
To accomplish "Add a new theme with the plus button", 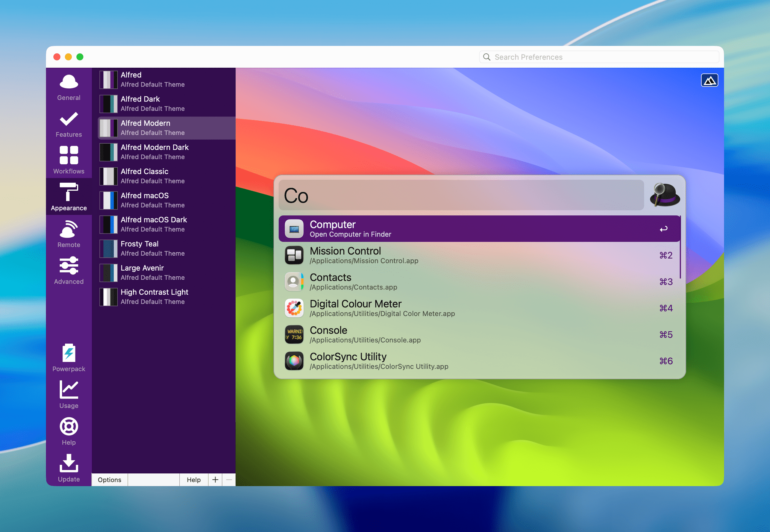I will point(215,480).
